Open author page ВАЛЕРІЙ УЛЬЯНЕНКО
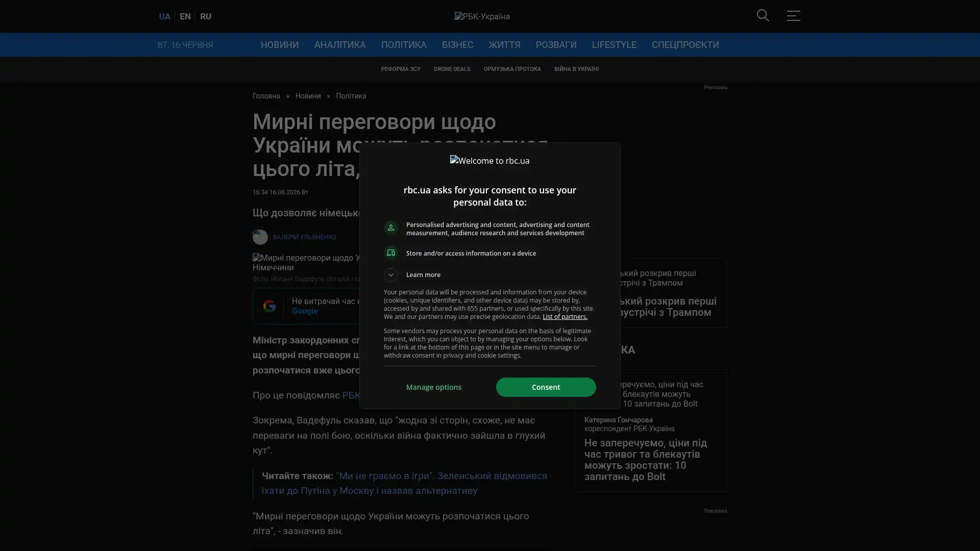 coord(304,237)
